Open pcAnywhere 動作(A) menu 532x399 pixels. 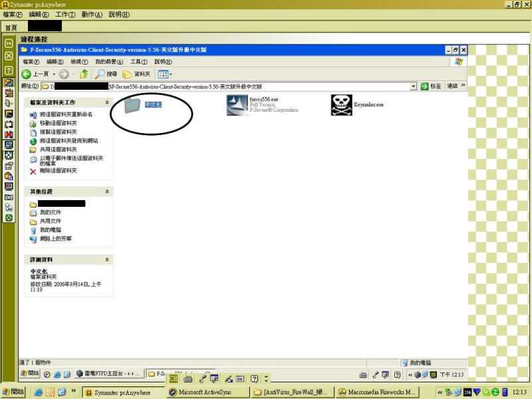coord(92,15)
